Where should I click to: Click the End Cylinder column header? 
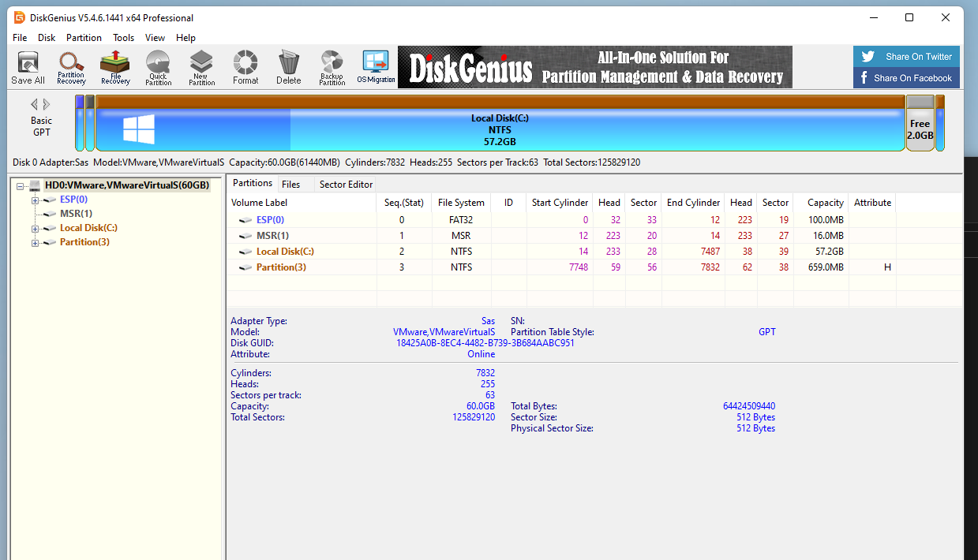click(693, 203)
